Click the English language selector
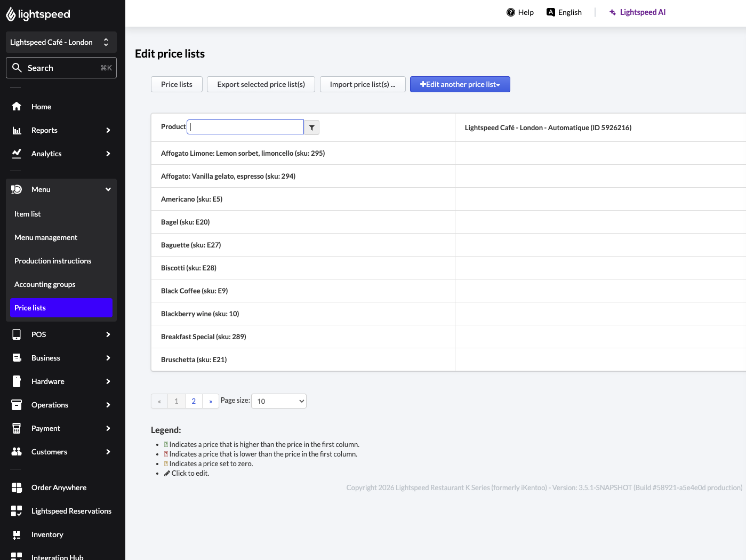This screenshot has width=746, height=560. pyautogui.click(x=564, y=12)
